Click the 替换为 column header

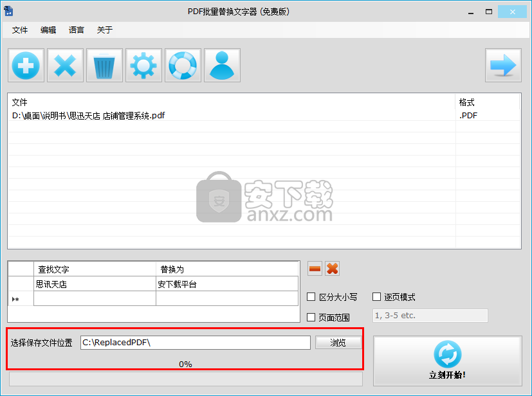coord(227,269)
